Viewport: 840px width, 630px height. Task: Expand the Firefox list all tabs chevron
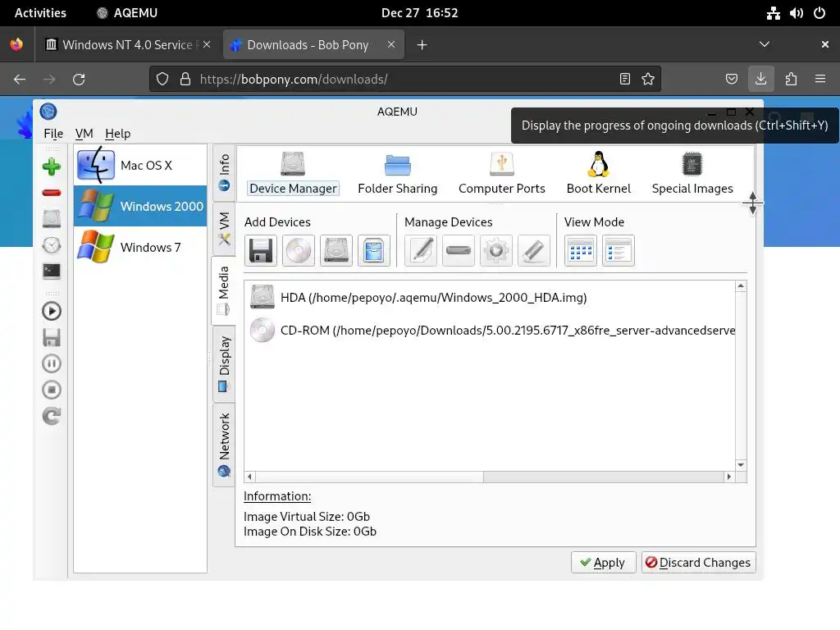(x=765, y=44)
